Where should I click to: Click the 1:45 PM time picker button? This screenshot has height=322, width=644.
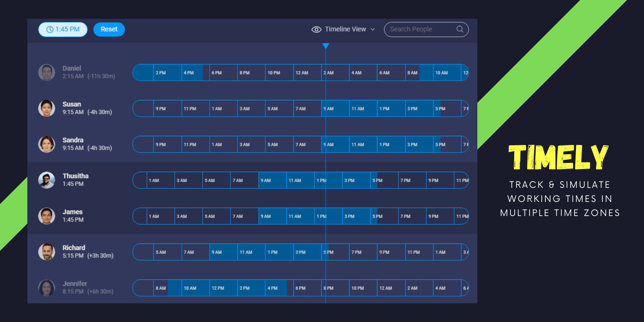pos(63,30)
